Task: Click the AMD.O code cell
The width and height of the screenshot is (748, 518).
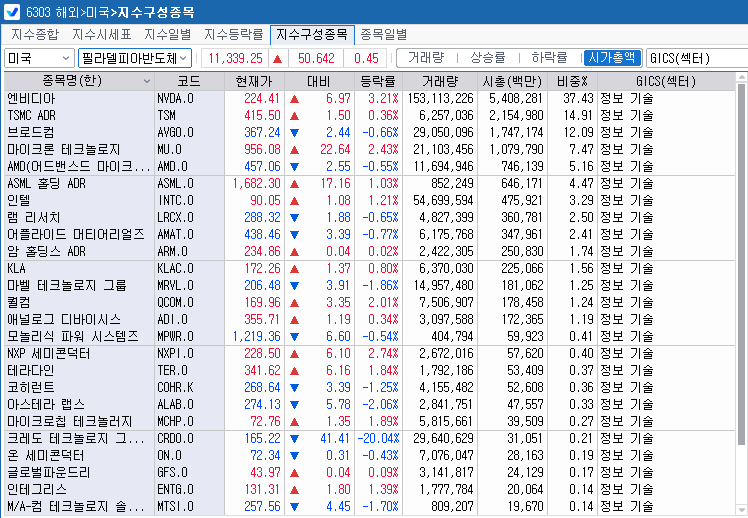Action: [189, 166]
